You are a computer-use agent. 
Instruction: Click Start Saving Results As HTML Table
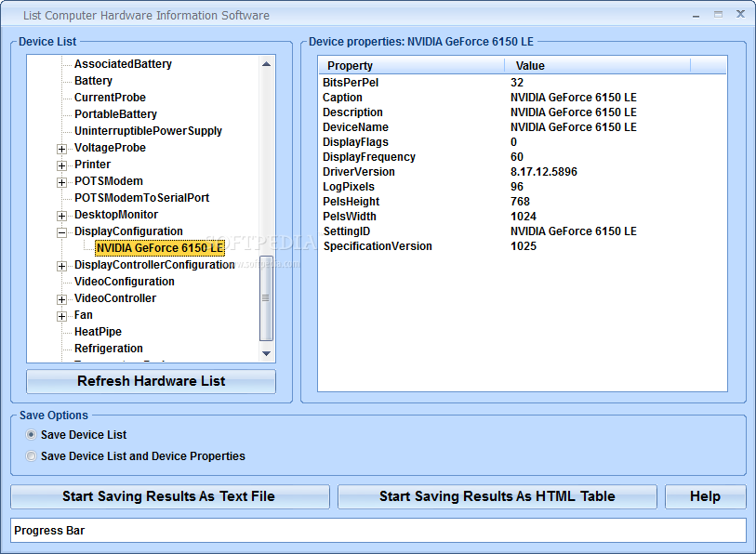497,496
